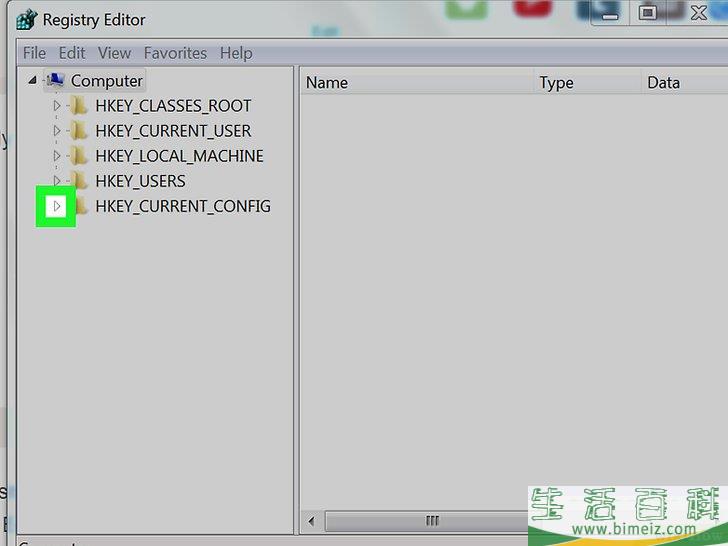Image resolution: width=728 pixels, height=546 pixels.
Task: Open the Edit menu
Action: tap(72, 53)
